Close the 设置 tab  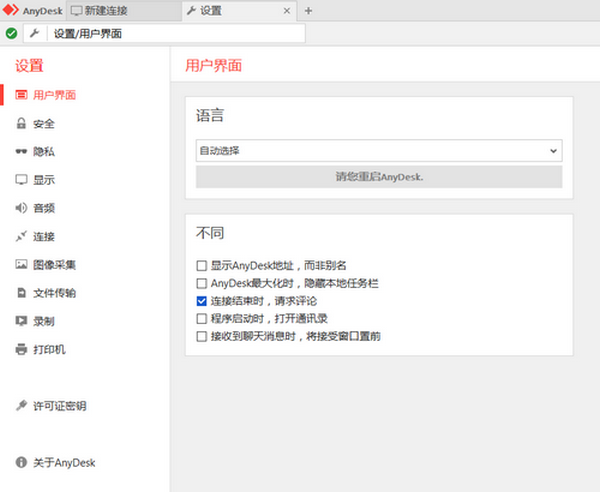(287, 10)
